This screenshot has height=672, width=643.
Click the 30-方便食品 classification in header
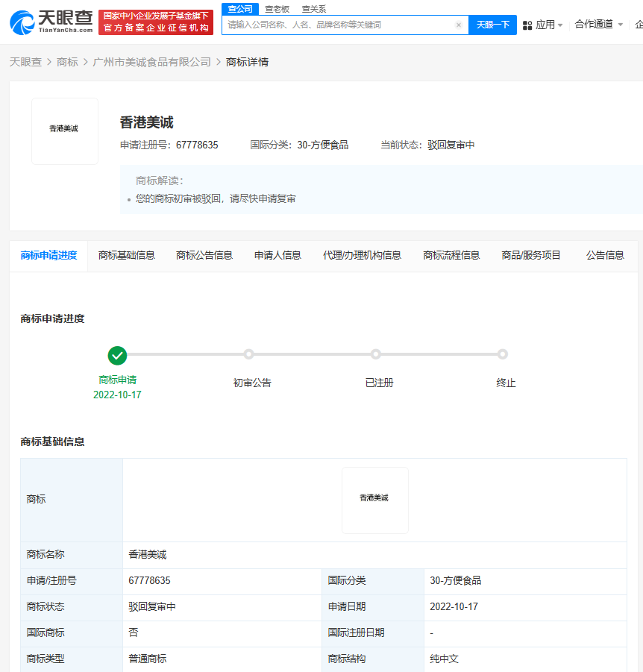point(323,145)
